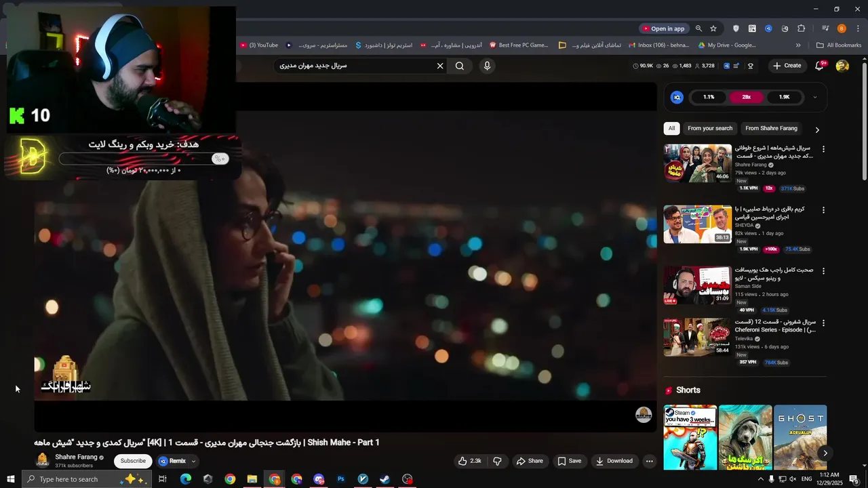Click the blue vidIQ icon beside header stats
Image resolution: width=868 pixels, height=488 pixels.
(x=727, y=66)
